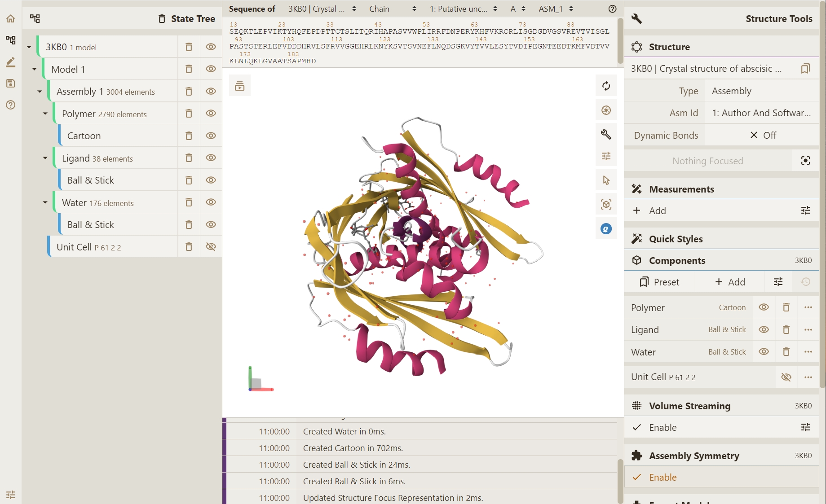
Task: Show the Unit Cell in Components list
Action: click(x=786, y=377)
